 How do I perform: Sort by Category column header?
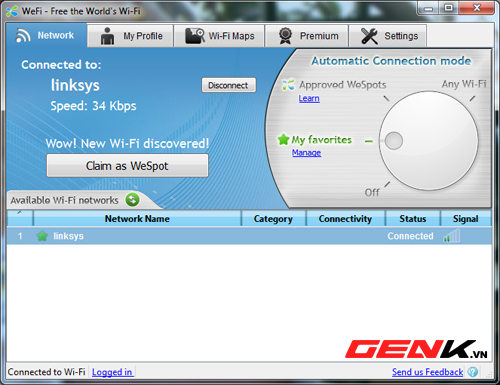click(x=273, y=219)
